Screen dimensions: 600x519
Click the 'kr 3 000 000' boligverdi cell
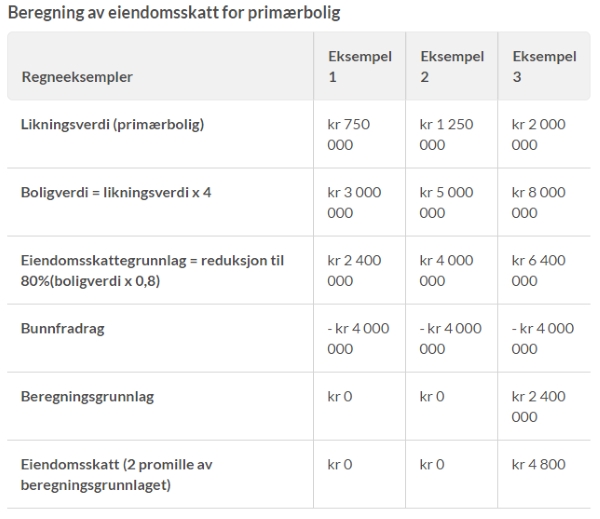pos(354,203)
